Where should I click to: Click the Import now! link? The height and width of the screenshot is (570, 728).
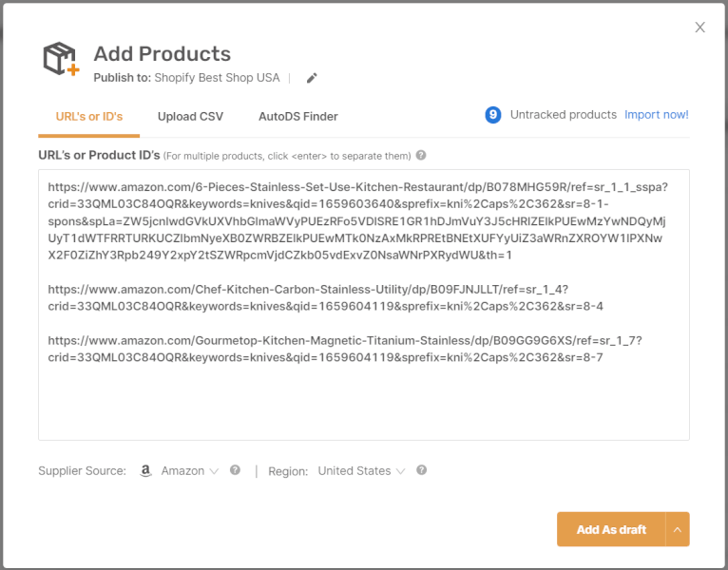click(656, 115)
